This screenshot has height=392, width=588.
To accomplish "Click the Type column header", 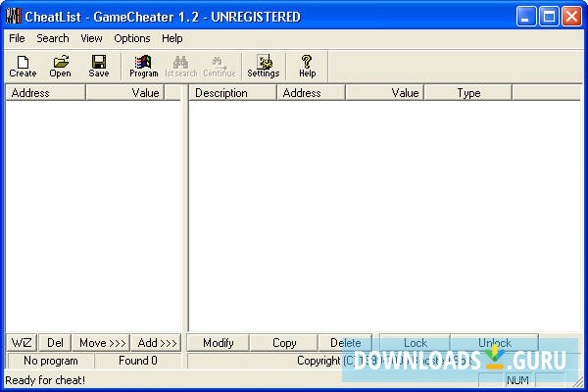I will click(468, 93).
